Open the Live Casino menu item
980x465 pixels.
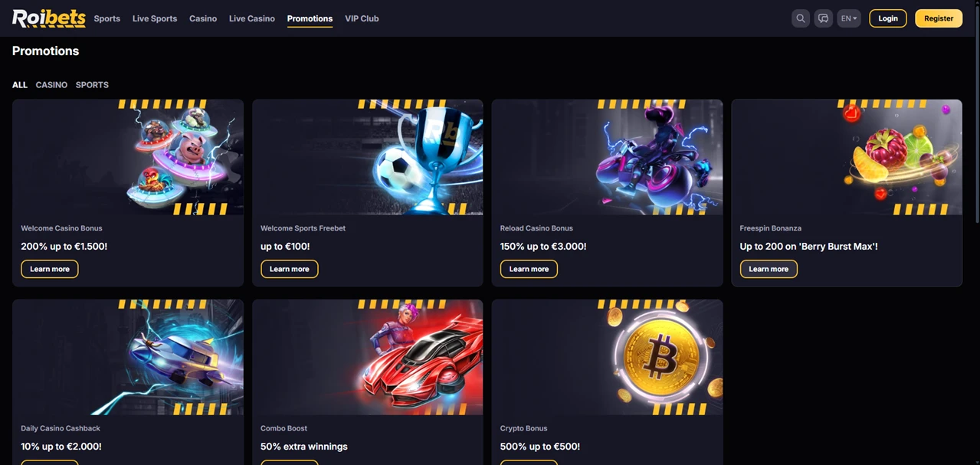click(x=252, y=18)
